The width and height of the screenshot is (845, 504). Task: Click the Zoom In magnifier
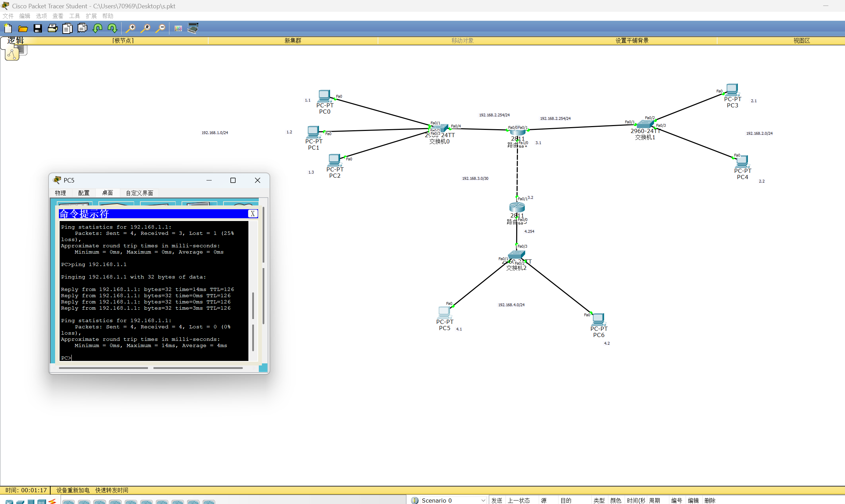click(x=131, y=28)
